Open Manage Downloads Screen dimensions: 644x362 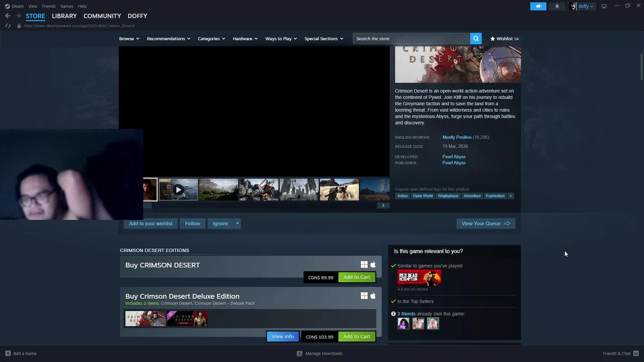pyautogui.click(x=319, y=353)
